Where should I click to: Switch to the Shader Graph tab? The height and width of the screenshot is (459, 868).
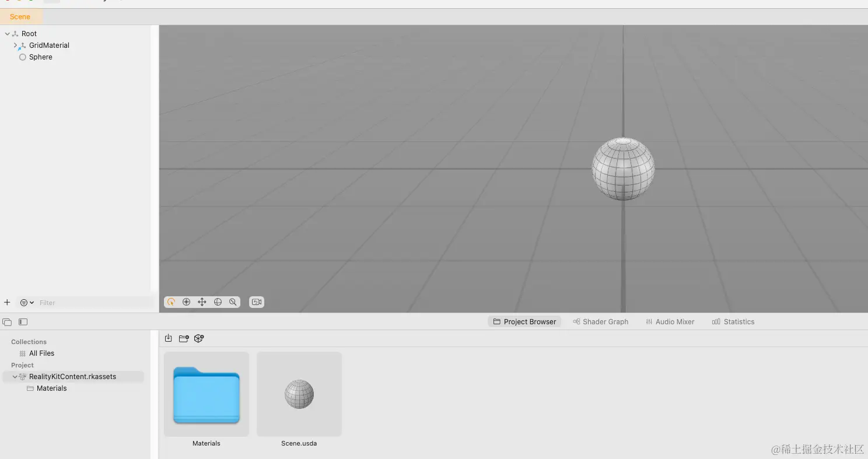(x=601, y=322)
